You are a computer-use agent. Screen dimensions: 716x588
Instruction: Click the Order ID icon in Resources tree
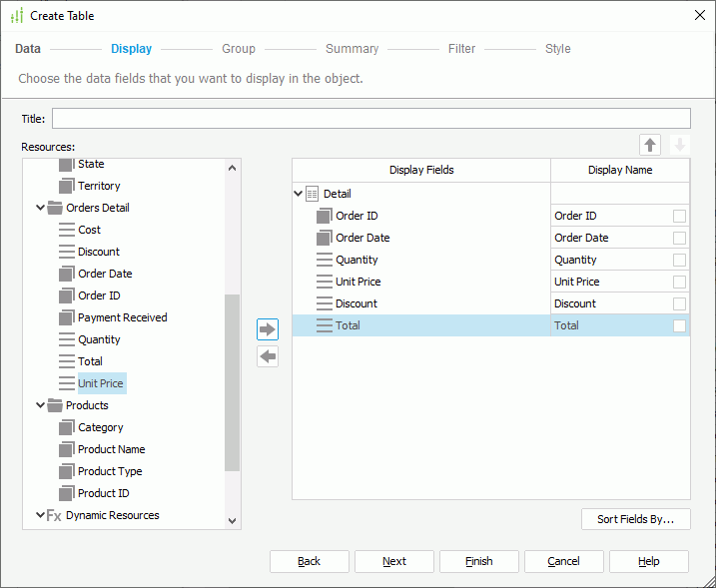[x=67, y=295]
